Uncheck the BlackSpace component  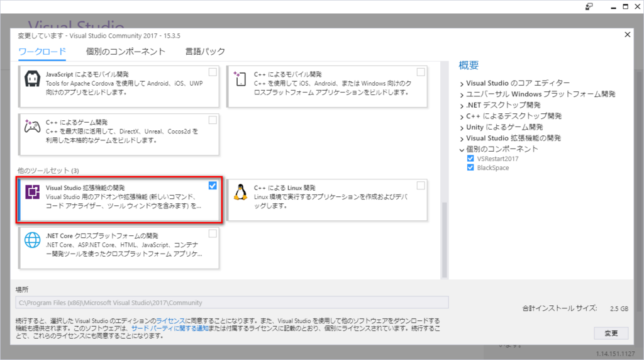click(470, 167)
